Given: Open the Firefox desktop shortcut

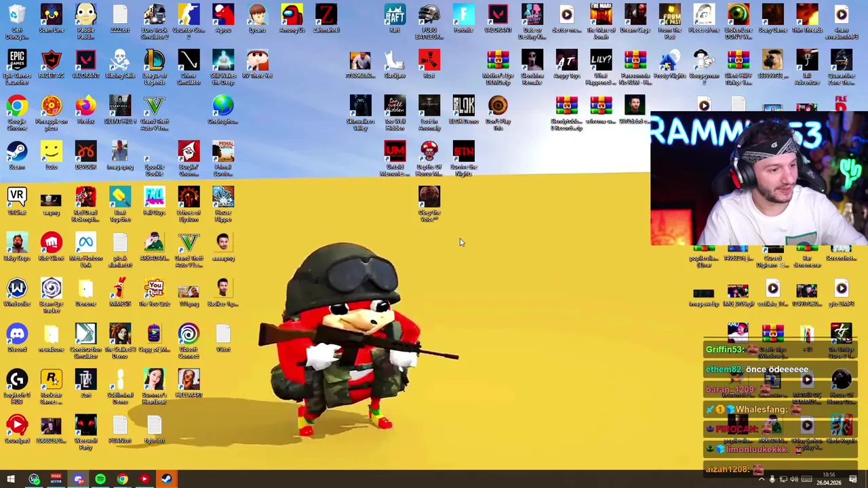Looking at the screenshot, I should (x=85, y=110).
